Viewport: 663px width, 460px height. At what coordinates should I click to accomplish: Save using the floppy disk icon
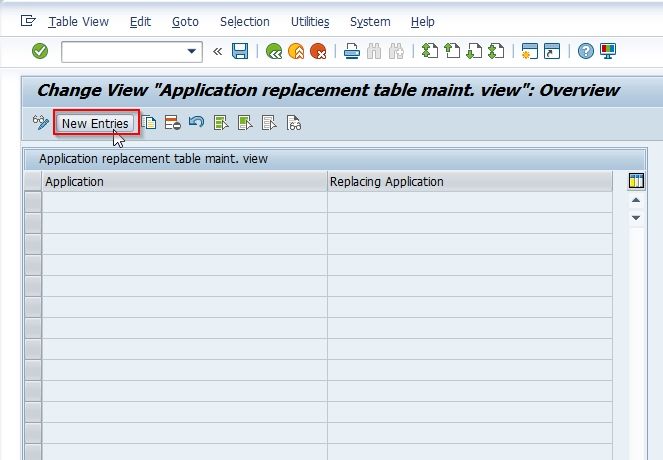[240, 52]
